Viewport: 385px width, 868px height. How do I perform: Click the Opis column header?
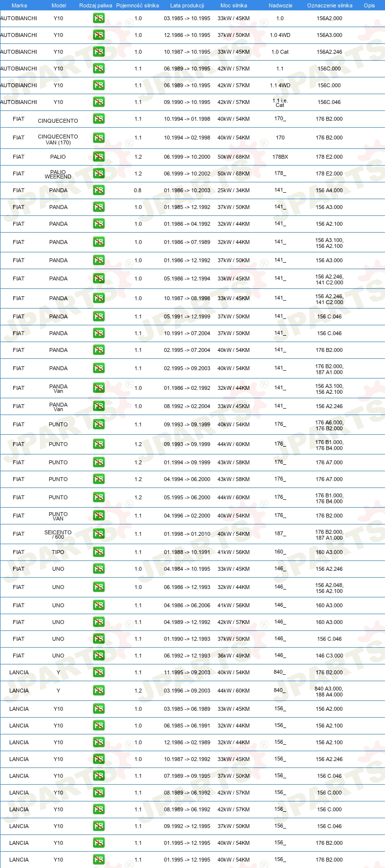(369, 5)
